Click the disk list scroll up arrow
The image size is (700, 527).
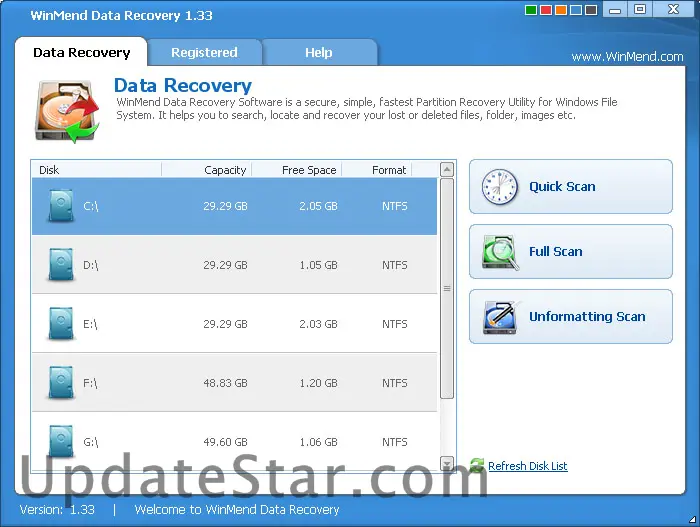coord(447,169)
